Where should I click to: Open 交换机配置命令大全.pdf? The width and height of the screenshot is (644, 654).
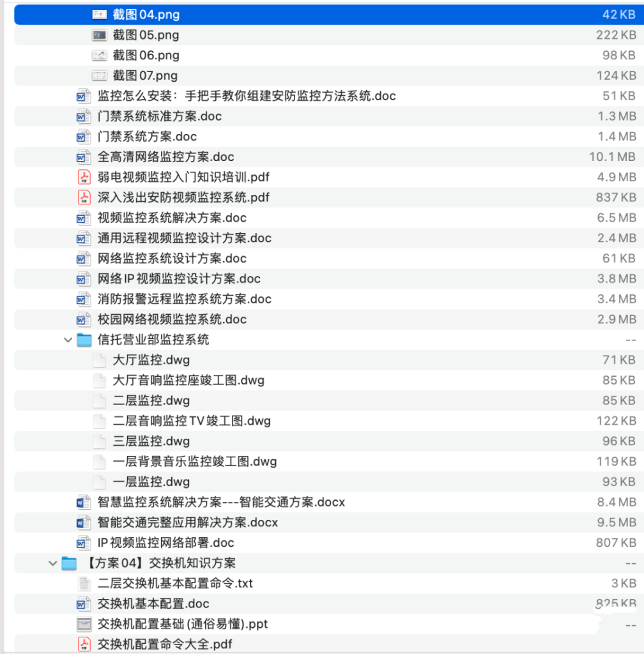(x=166, y=644)
